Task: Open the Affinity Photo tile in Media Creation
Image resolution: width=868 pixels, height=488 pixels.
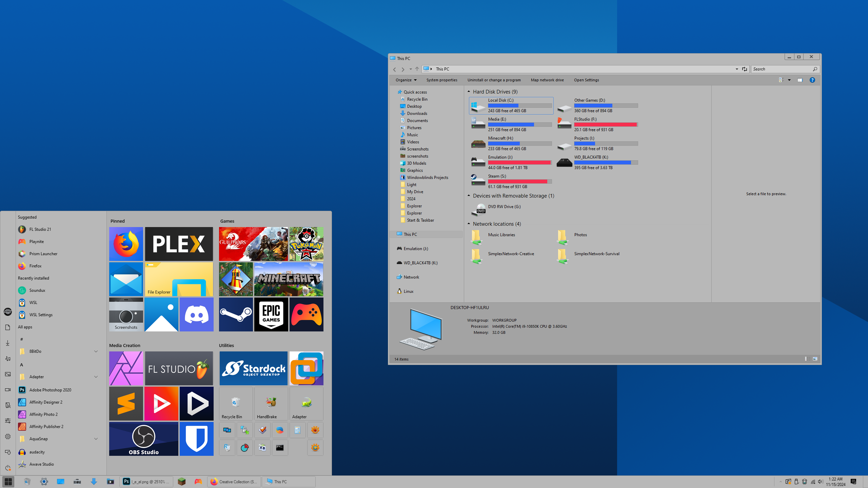Action: [x=126, y=368]
